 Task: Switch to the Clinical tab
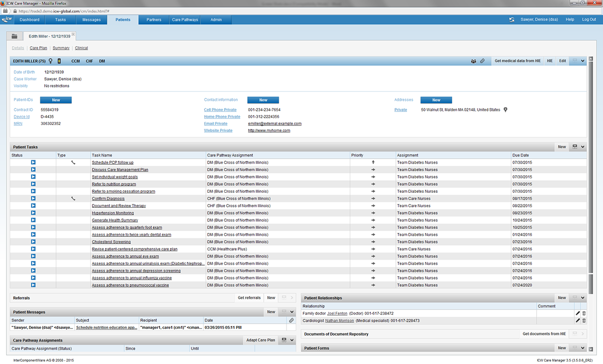(81, 48)
